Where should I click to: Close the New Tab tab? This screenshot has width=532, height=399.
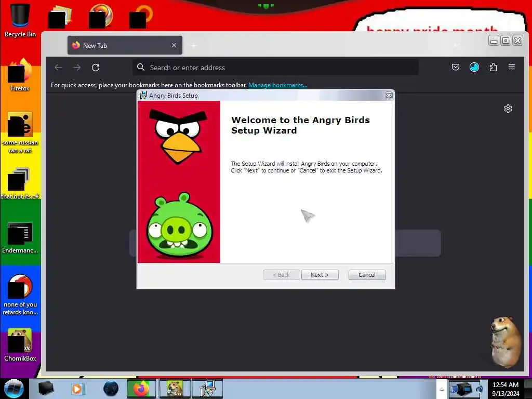174,46
